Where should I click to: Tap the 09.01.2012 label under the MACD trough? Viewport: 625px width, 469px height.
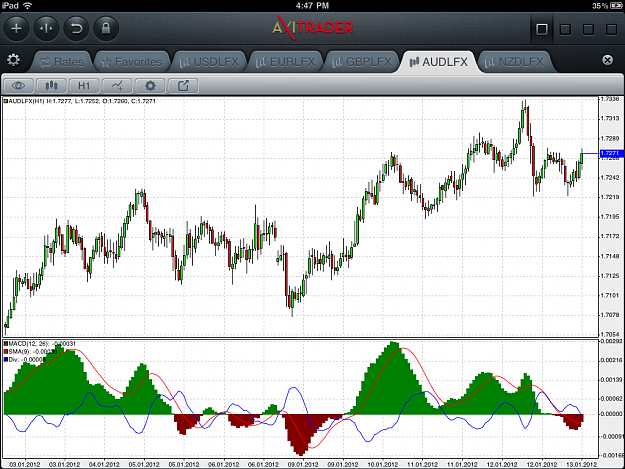303,464
